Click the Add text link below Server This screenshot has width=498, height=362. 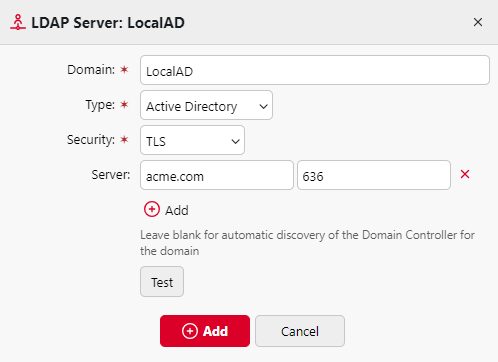[x=177, y=211]
